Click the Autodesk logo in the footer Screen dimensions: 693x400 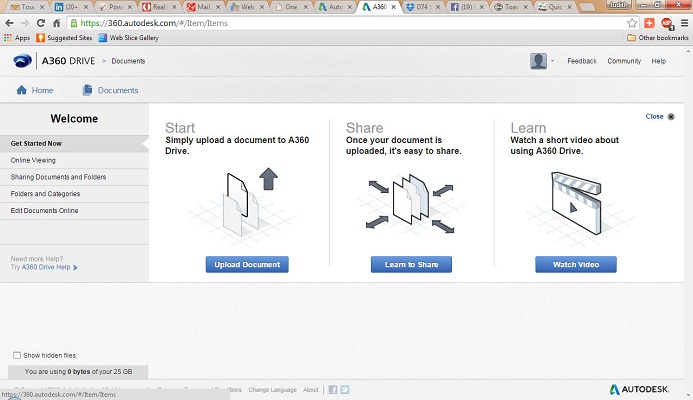(x=639, y=389)
